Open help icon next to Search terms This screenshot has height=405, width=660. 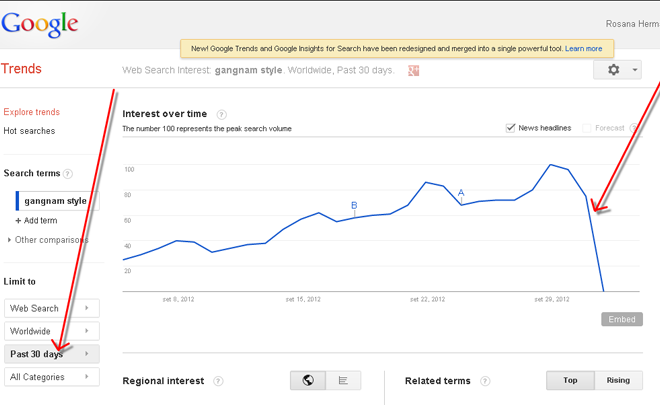pos(68,173)
